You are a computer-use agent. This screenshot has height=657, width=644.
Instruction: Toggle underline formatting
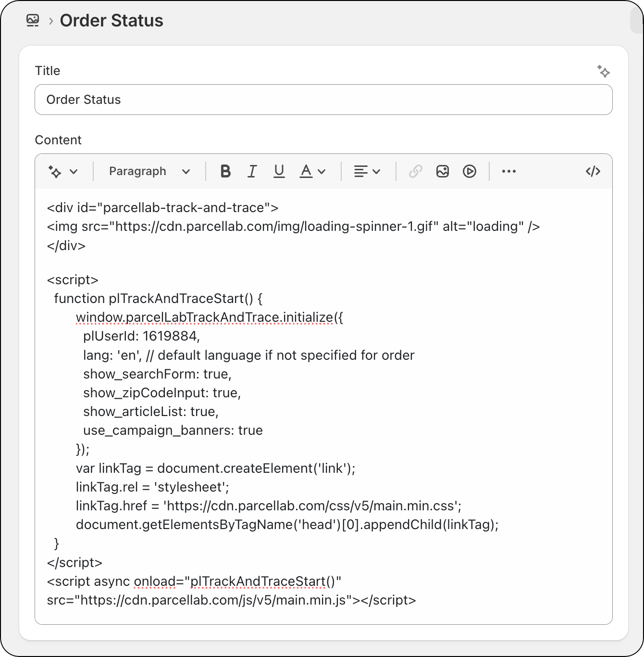(x=279, y=171)
